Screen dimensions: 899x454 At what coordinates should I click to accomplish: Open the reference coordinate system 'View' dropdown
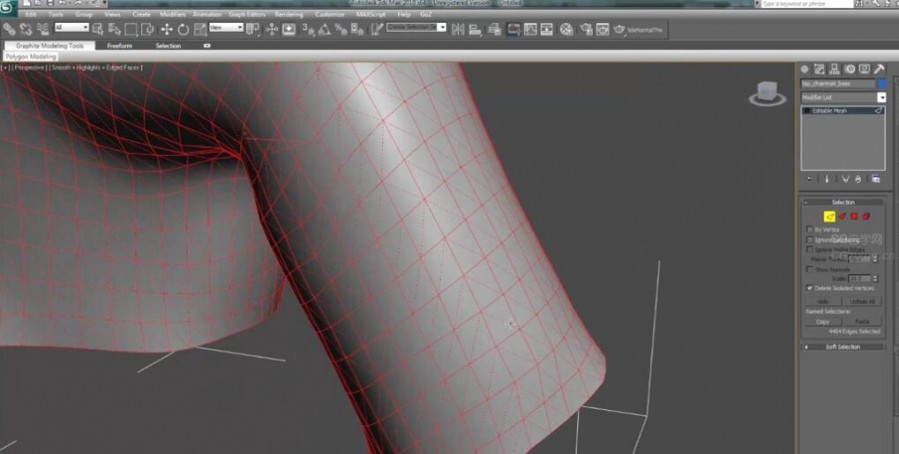(x=226, y=28)
